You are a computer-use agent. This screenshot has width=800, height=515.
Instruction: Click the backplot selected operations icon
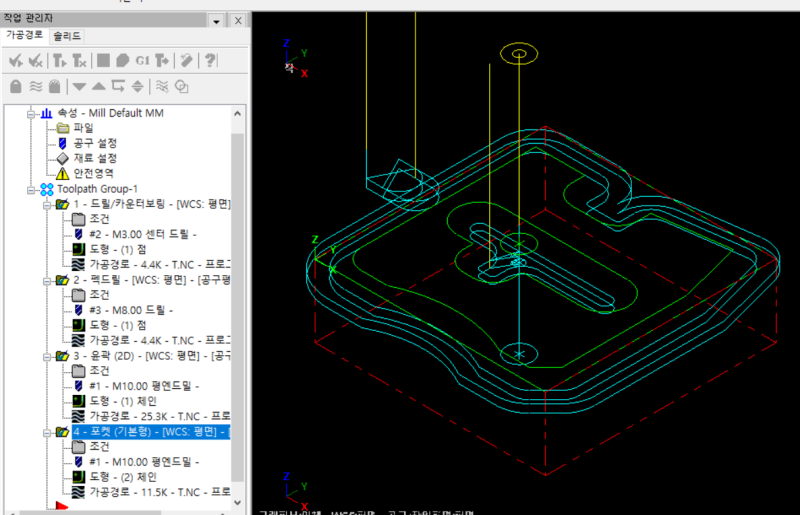click(x=103, y=61)
